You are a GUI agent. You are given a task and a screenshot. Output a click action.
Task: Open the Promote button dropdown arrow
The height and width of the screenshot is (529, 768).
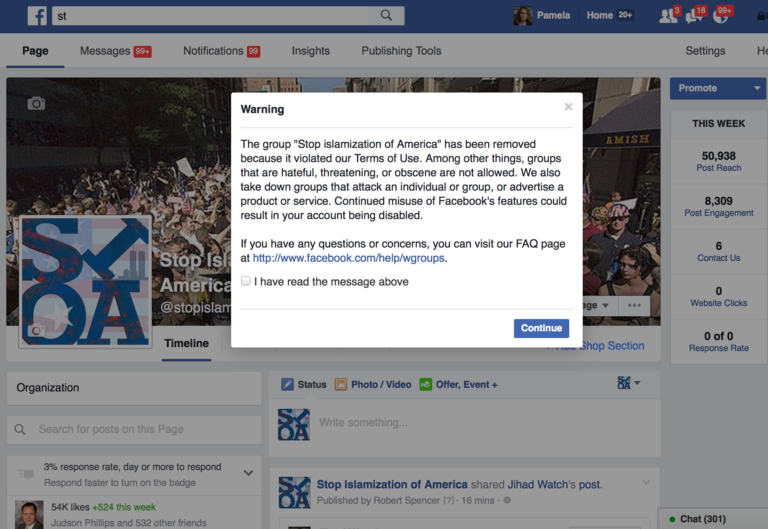coord(757,88)
